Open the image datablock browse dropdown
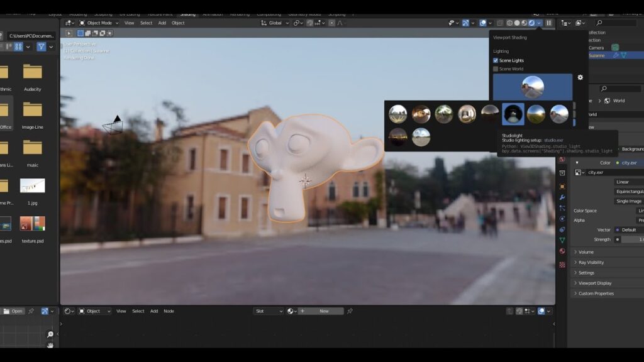The height and width of the screenshot is (362, 644). 579,173
